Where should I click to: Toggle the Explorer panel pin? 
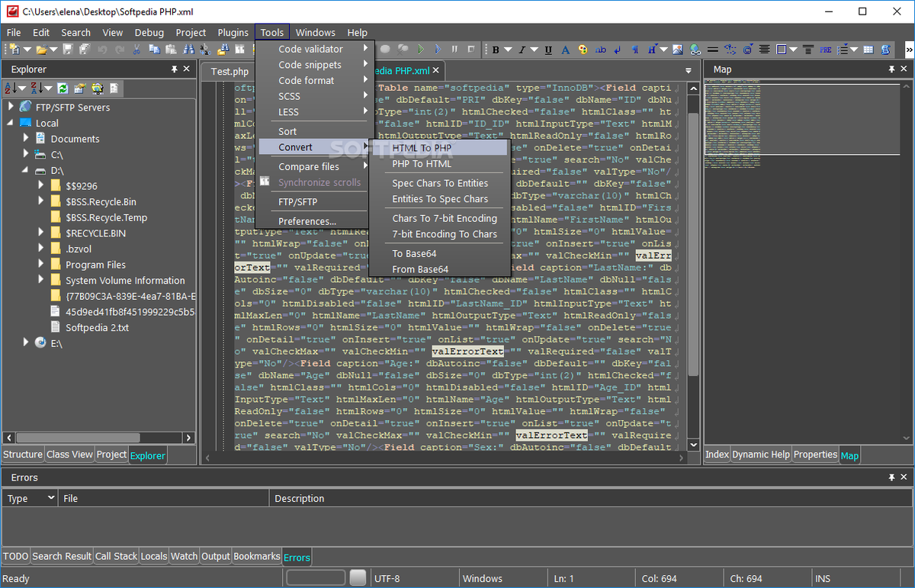pos(175,69)
